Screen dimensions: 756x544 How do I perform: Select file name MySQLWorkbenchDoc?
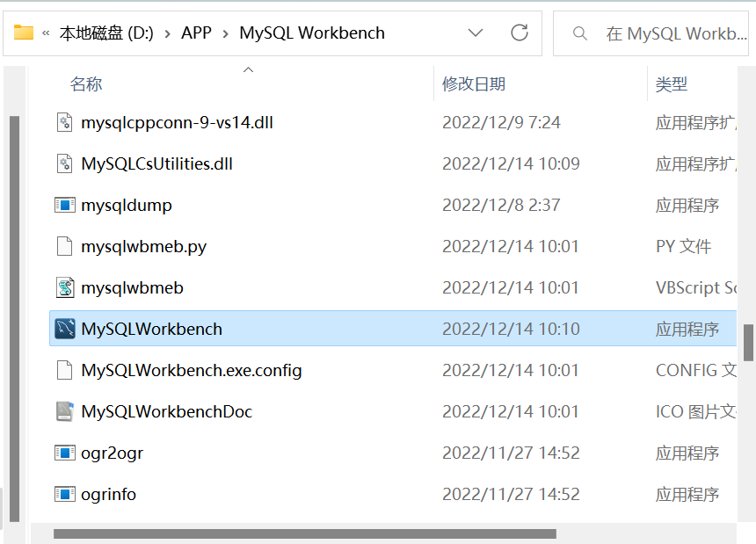[x=167, y=411]
